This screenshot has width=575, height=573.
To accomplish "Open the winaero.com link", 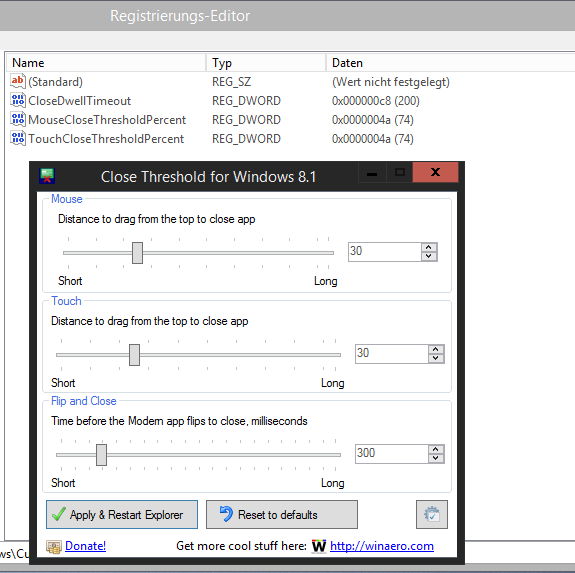I will 382,546.
